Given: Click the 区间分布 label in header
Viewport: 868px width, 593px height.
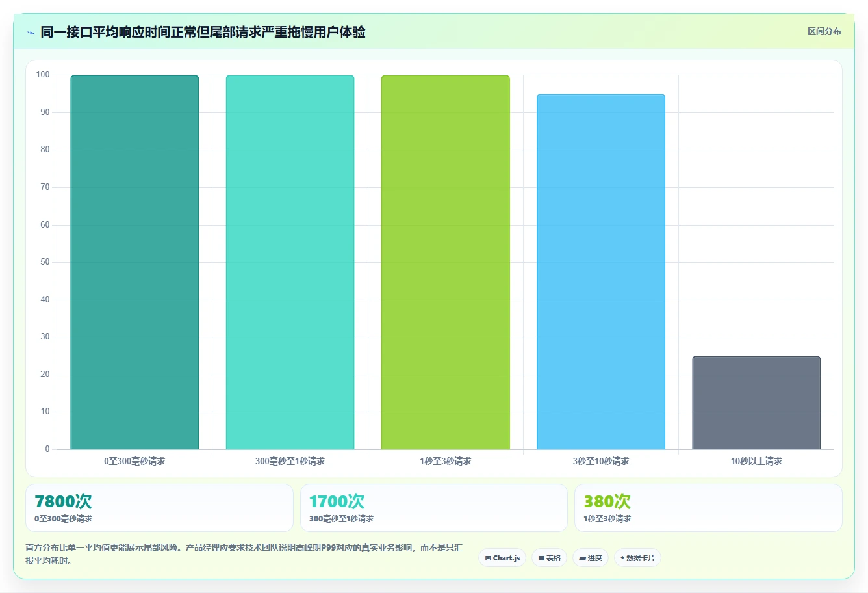Looking at the screenshot, I should 824,31.
